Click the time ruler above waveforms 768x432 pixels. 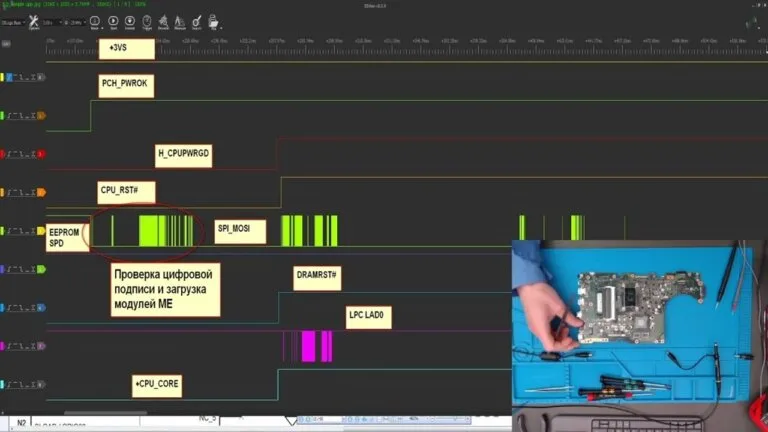(x=407, y=45)
